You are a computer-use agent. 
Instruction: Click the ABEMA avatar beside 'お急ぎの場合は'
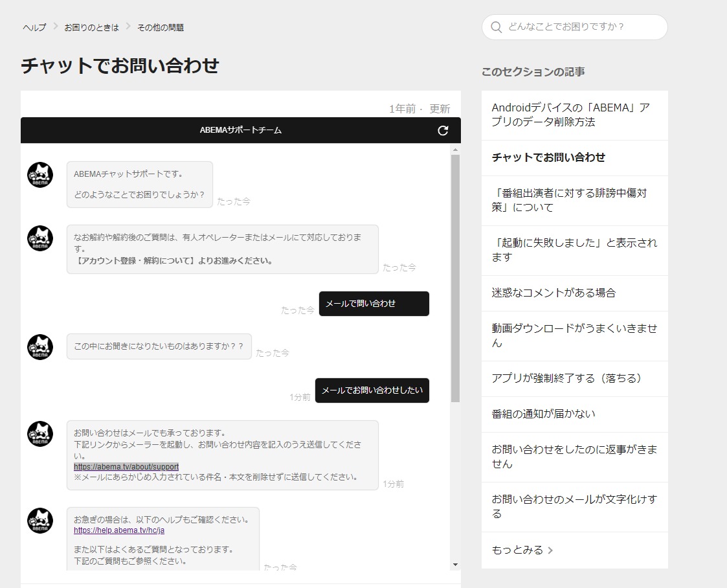[40, 520]
